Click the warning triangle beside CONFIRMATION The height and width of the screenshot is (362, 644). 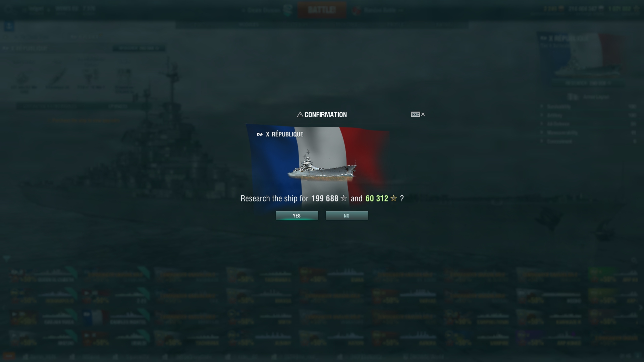[x=300, y=115]
